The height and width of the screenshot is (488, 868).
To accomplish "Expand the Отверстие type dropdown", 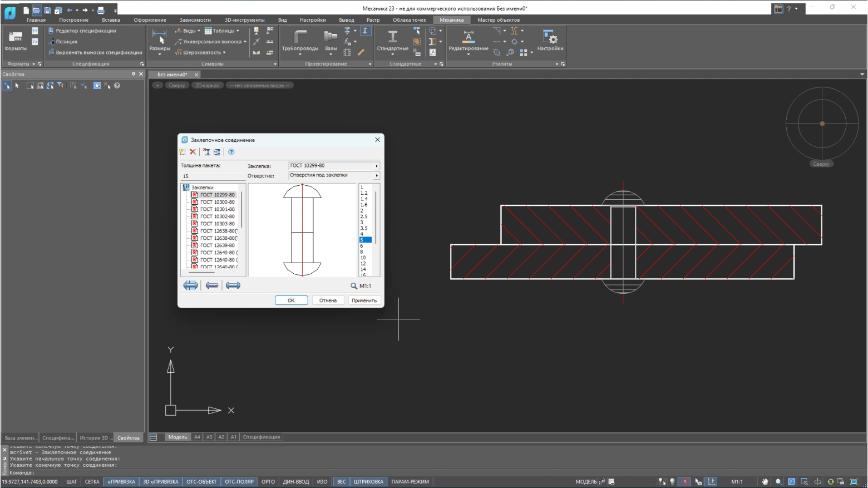I will (377, 176).
